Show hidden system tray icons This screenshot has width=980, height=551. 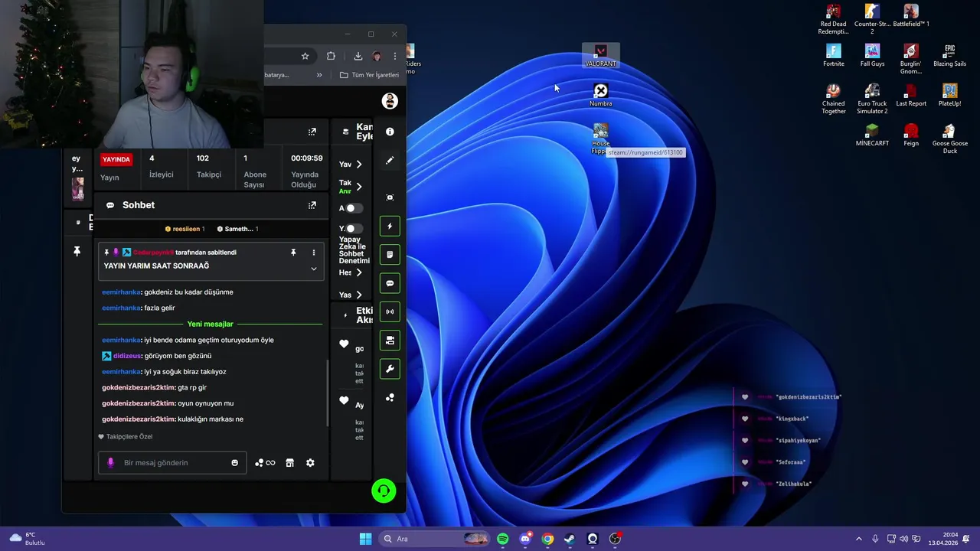858,539
